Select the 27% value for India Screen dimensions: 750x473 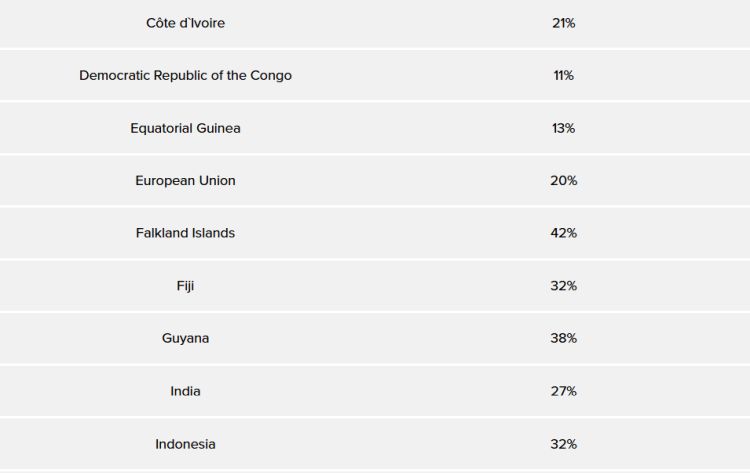563,391
